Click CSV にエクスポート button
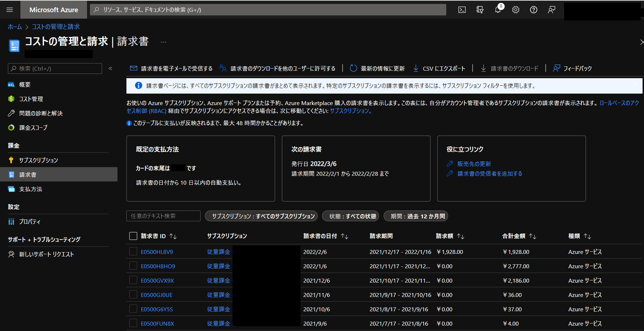 (x=439, y=68)
